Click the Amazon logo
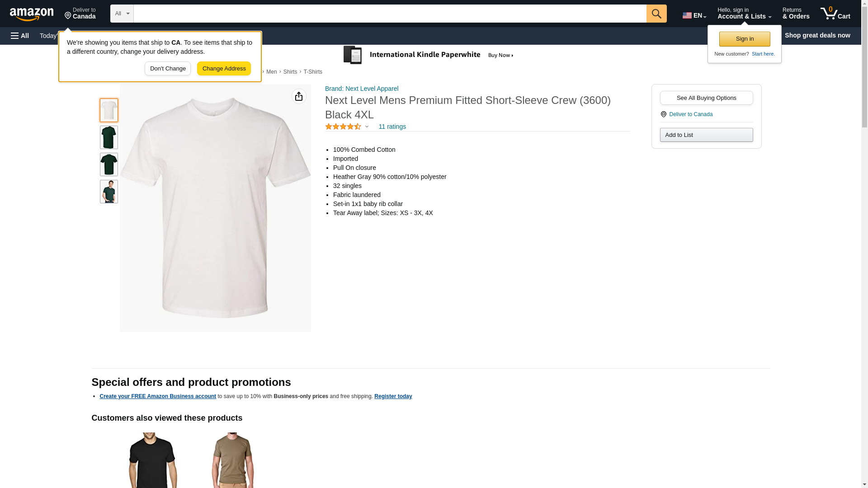 click(x=32, y=14)
